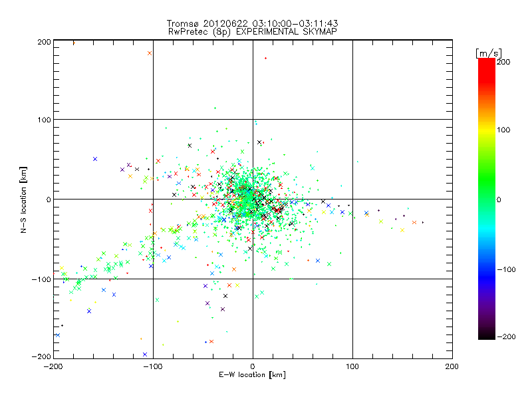This screenshot has height=399, width=532.
Task: Click the x-axis tick label '200'
Action: pos(452,366)
